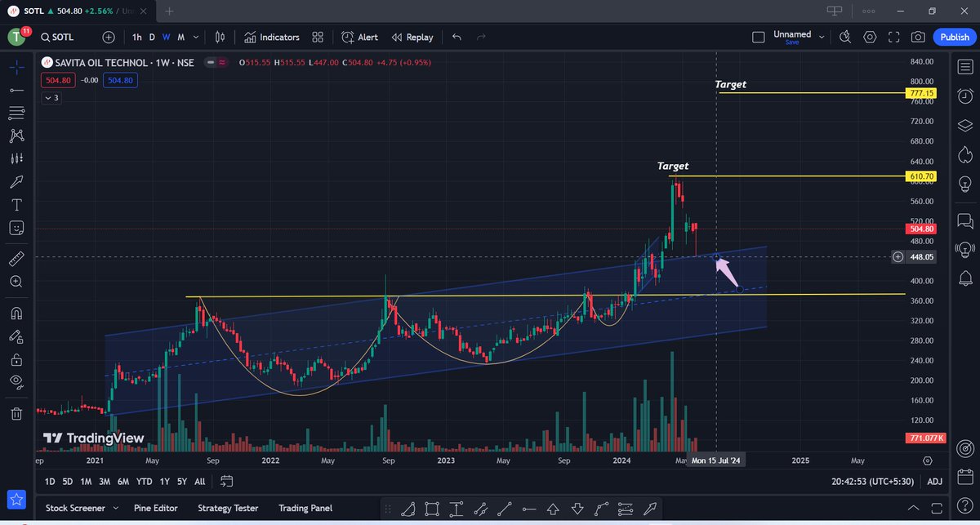Undo the last chart action
980x525 pixels.
coord(457,37)
